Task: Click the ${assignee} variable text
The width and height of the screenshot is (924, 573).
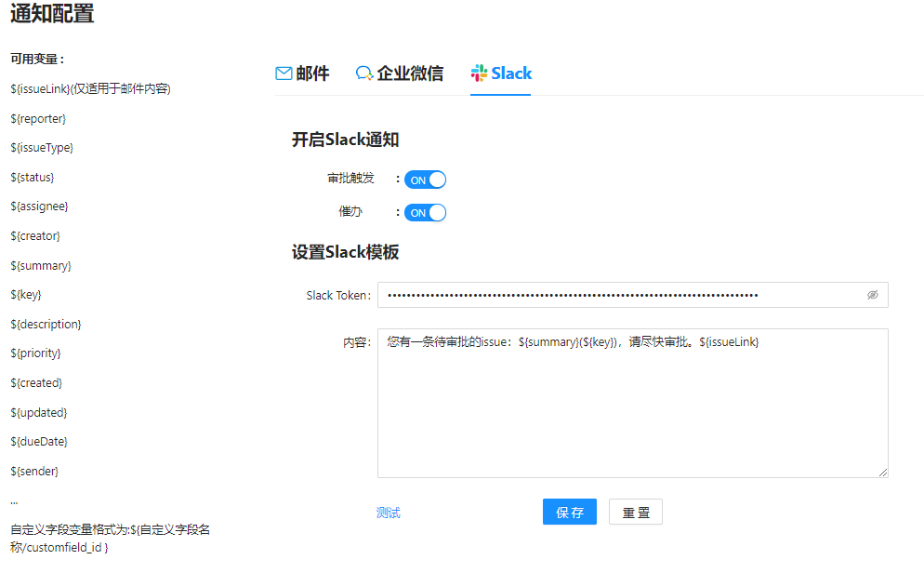Action: point(39,207)
